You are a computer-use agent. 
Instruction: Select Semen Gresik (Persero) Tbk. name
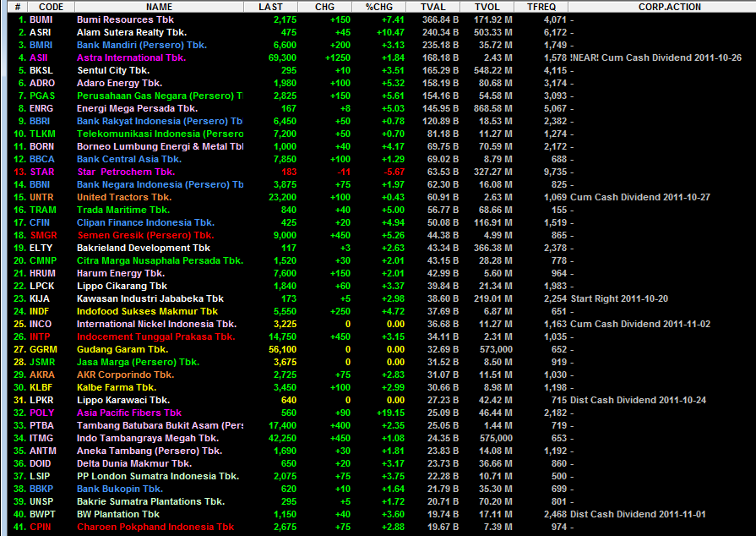coord(145,235)
